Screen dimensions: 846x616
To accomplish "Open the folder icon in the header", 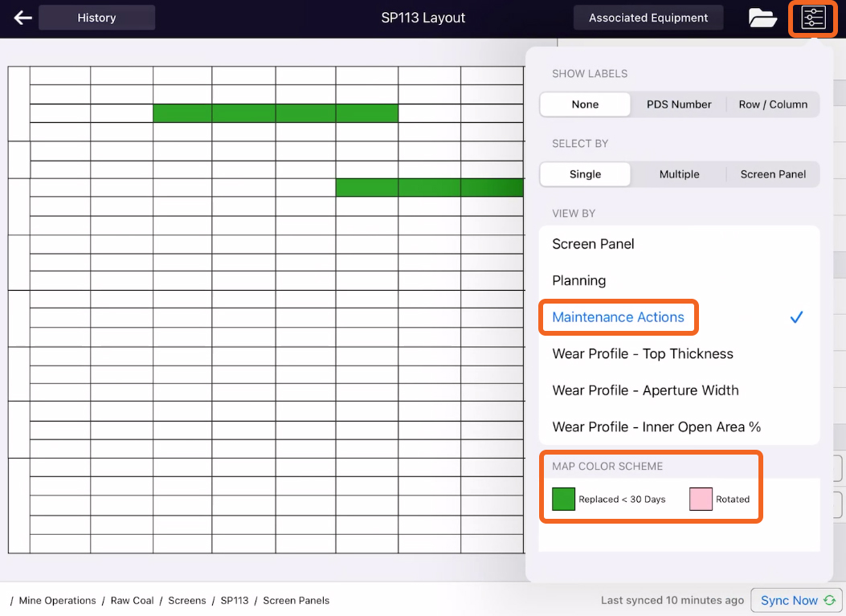I will point(762,18).
